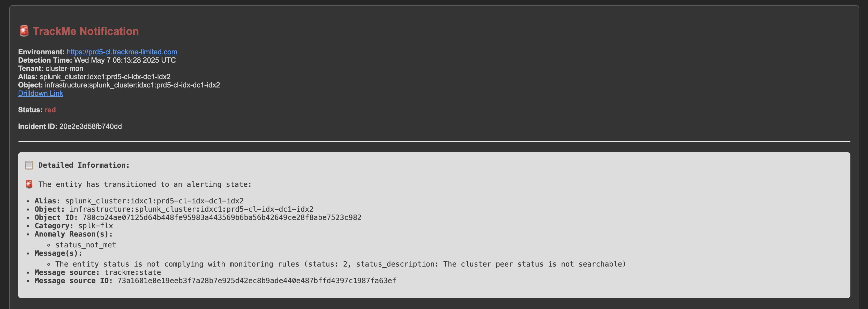Click the TrackMe Notification heading
Screen dimensions: 868x309
pos(86,31)
